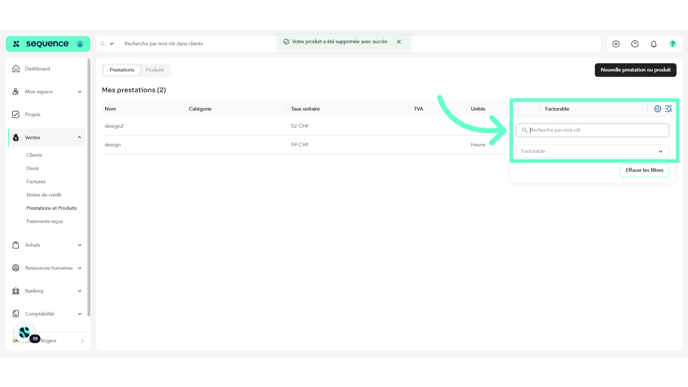The width and height of the screenshot is (688, 387).
Task: Open the user profile arrow at sidebar bottom
Action: coord(82,341)
